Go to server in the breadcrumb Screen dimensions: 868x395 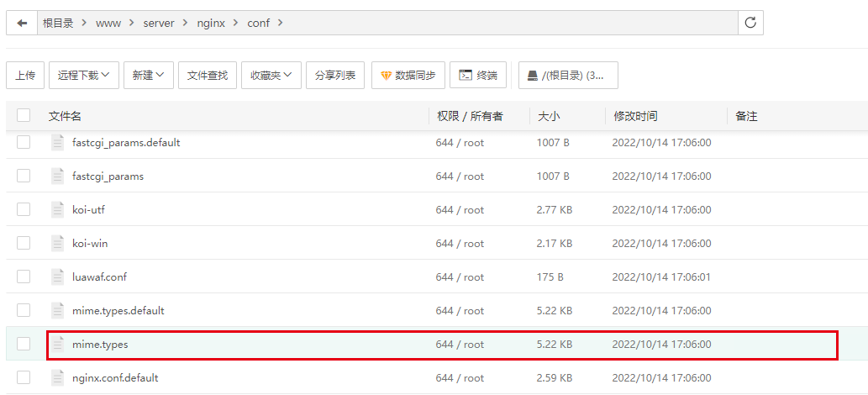[159, 24]
